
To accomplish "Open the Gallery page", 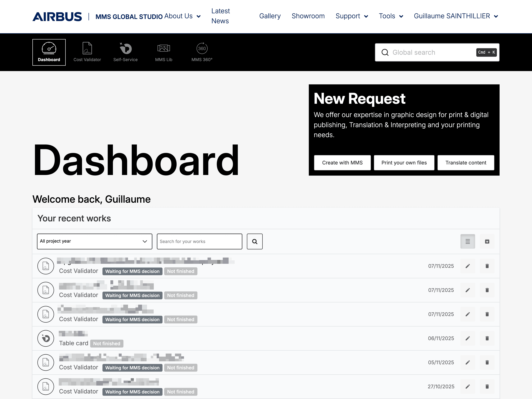I will pyautogui.click(x=270, y=16).
